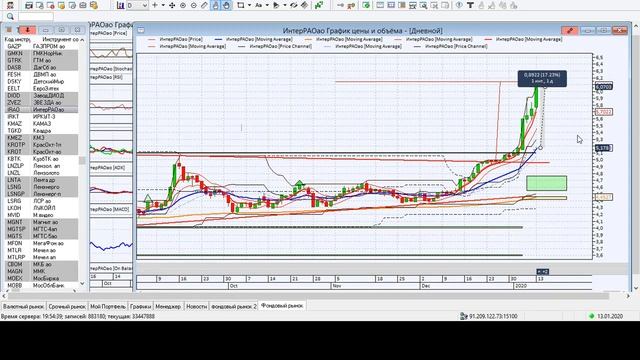This screenshot has height=360, width=640.
Task: Click the zoom out circle icon
Action: 193,5
